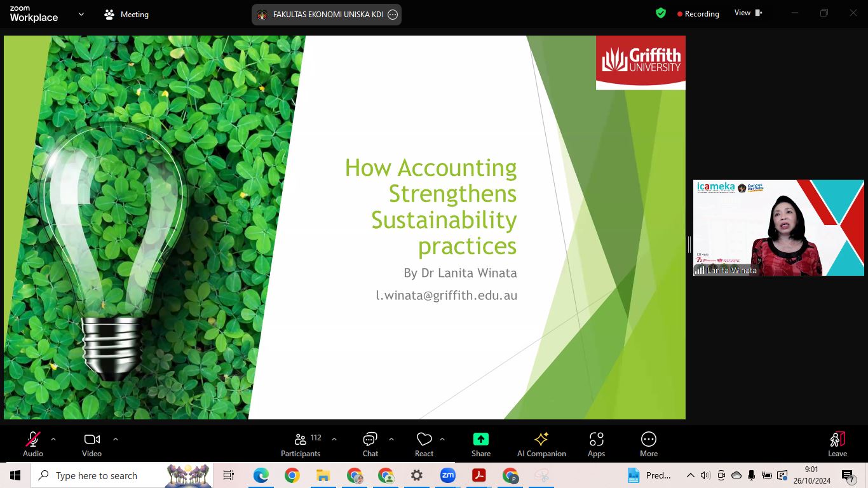868x488 pixels.
Task: Click the More options icon
Action: (648, 444)
